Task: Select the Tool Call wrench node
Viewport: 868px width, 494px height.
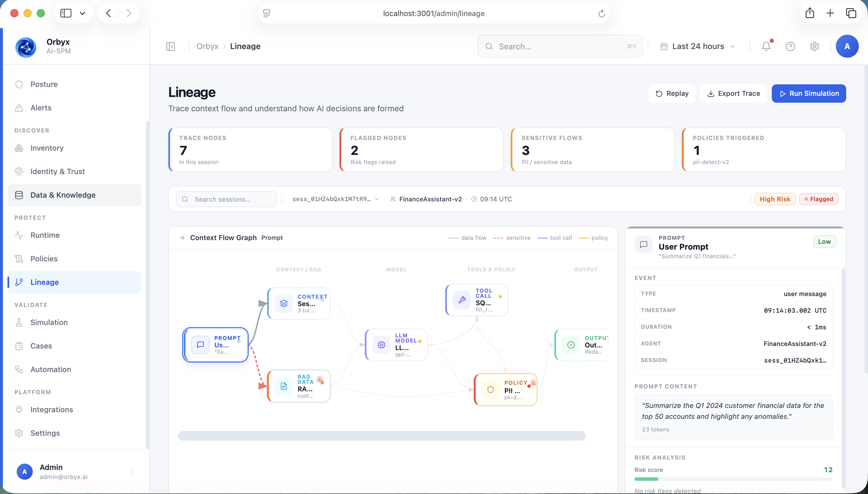Action: (462, 300)
